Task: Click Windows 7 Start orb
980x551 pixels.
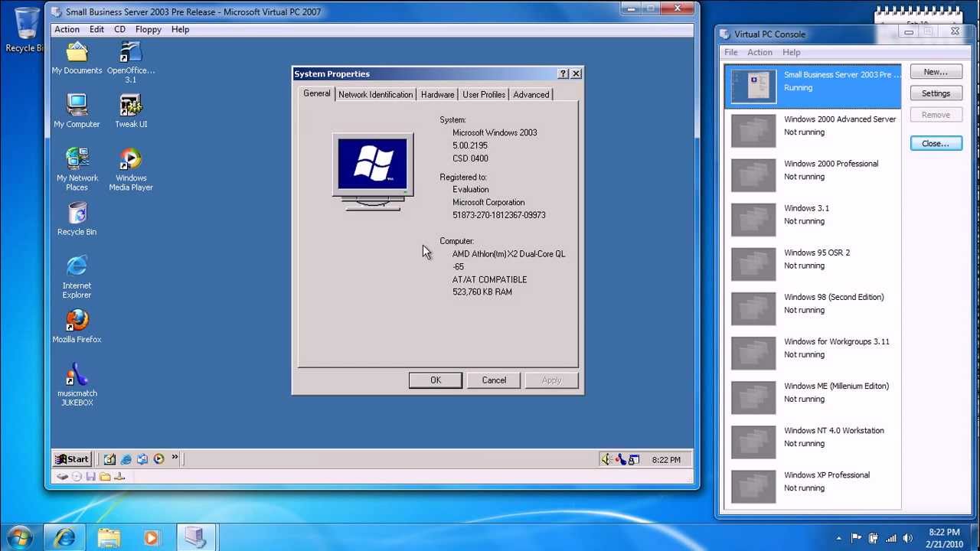Action: pos(20,537)
